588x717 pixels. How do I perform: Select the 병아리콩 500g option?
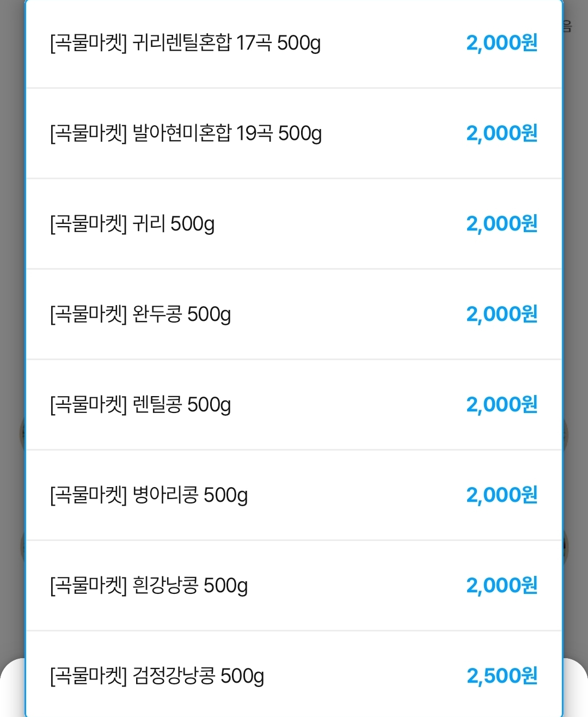point(149,495)
